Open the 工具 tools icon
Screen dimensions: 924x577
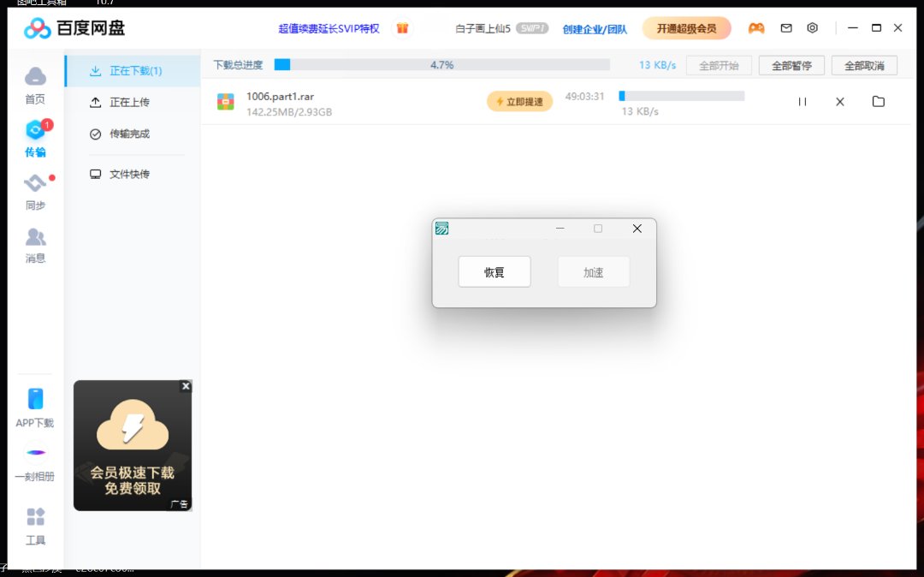click(x=35, y=517)
